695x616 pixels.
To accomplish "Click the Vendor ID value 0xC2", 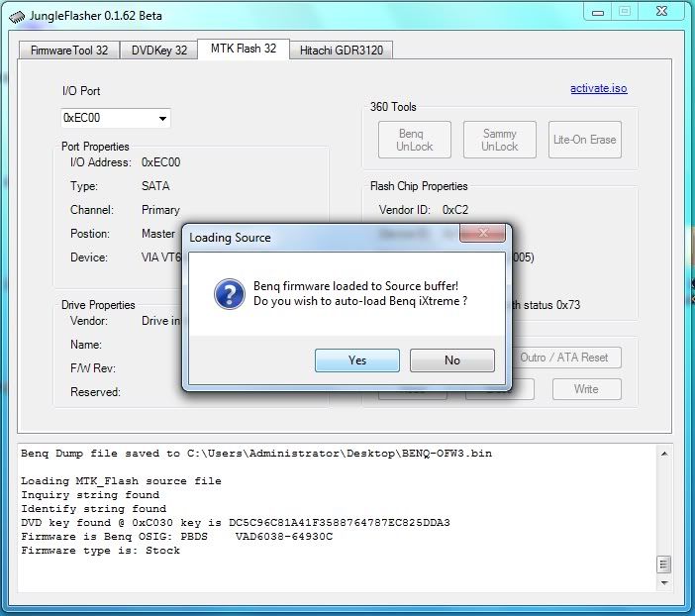I will coord(455,210).
